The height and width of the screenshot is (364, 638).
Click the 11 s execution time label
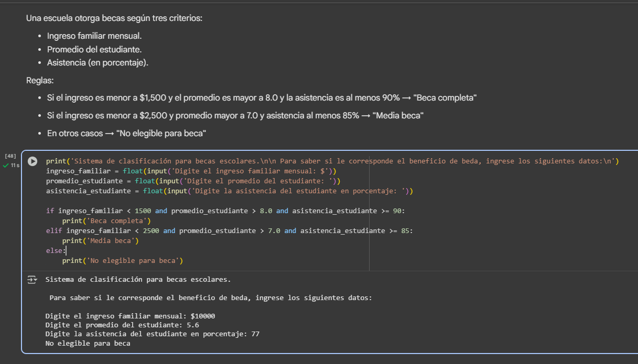15,166
